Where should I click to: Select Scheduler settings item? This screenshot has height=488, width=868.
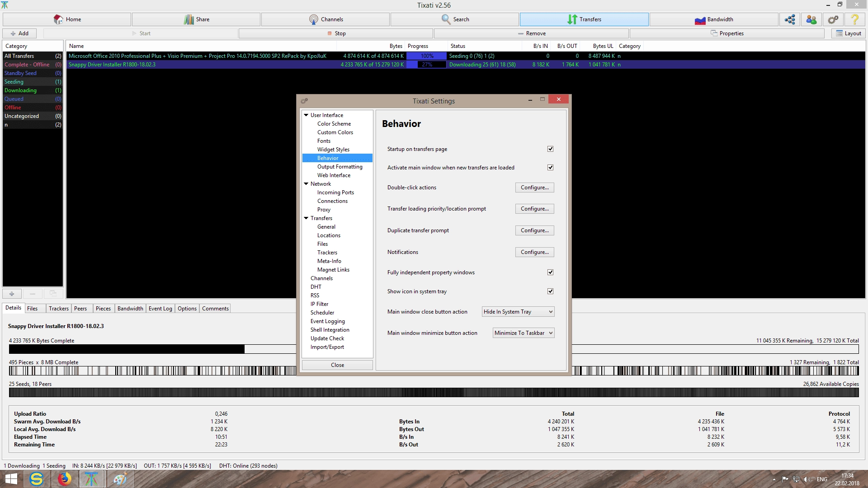point(322,313)
